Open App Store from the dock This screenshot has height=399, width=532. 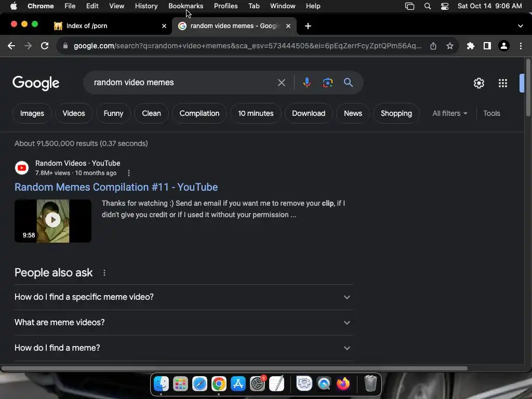pos(238,384)
